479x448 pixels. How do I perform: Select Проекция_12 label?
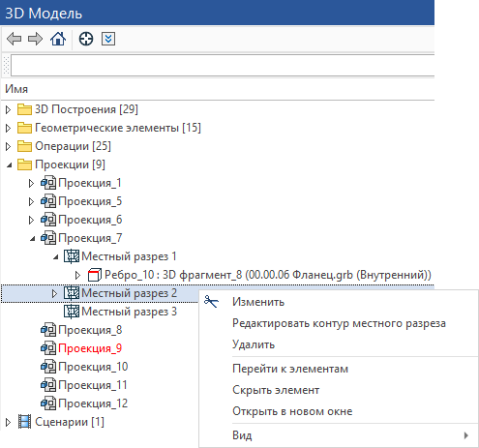(93, 403)
